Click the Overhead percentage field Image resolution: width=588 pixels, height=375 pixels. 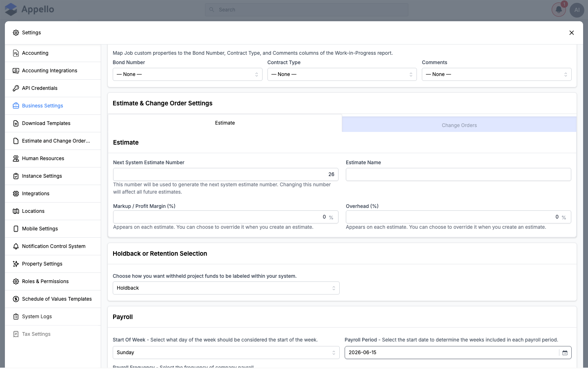459,217
